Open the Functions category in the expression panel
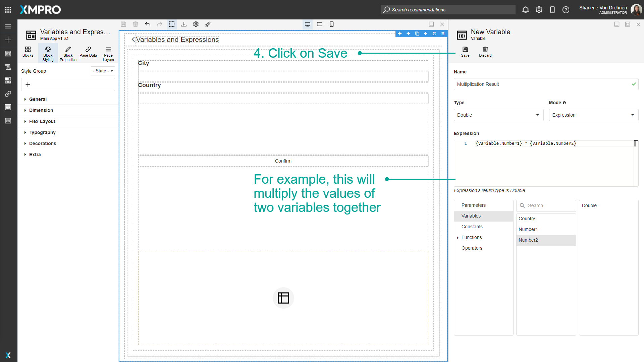This screenshot has width=644, height=362. pos(472,237)
